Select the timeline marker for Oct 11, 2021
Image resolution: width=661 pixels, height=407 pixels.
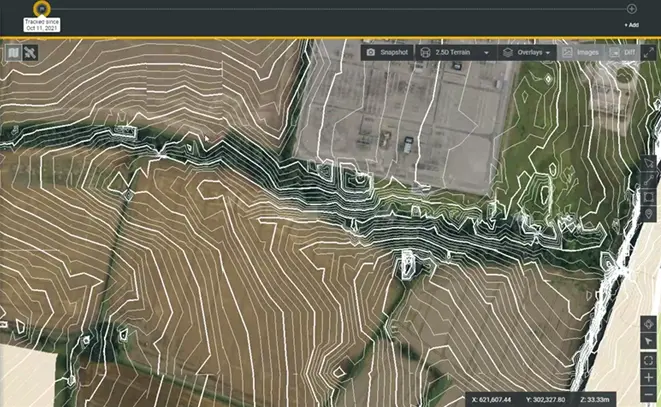(41, 8)
